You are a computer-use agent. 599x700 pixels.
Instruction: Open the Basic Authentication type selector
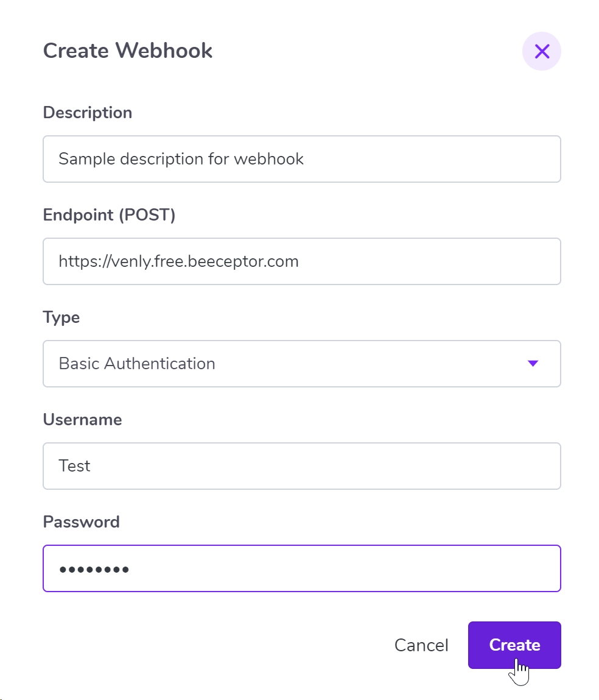click(301, 364)
